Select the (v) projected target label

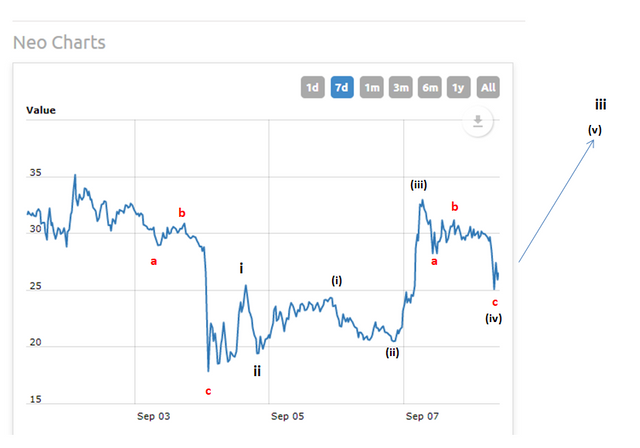pos(594,129)
